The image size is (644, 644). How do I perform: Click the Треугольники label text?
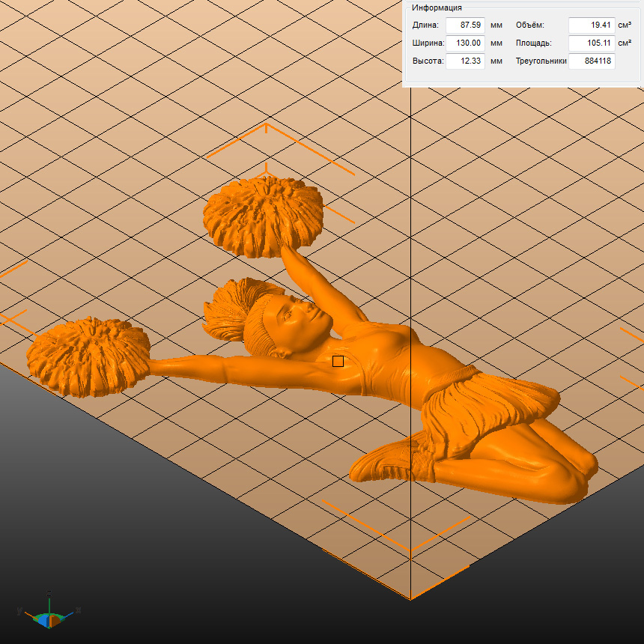[x=541, y=61]
